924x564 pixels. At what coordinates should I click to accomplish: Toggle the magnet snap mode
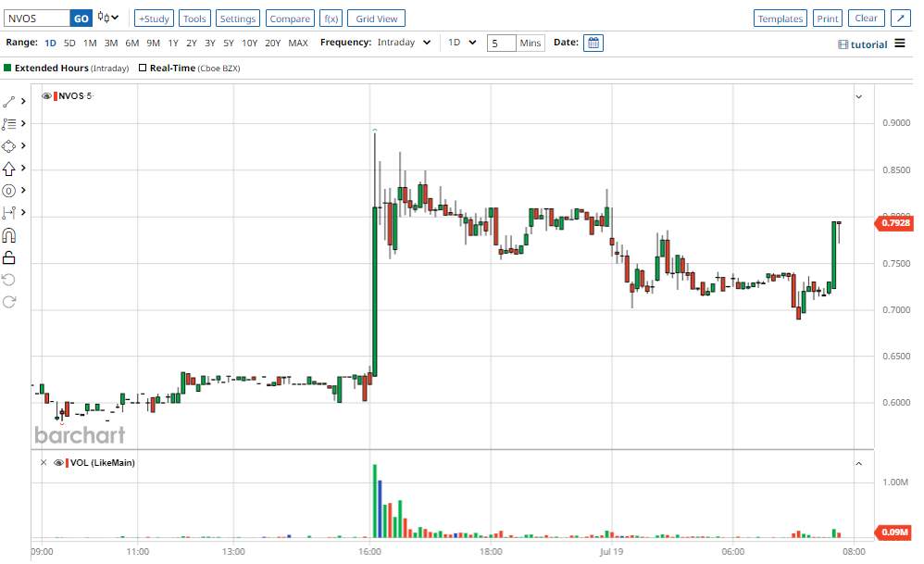[x=9, y=236]
